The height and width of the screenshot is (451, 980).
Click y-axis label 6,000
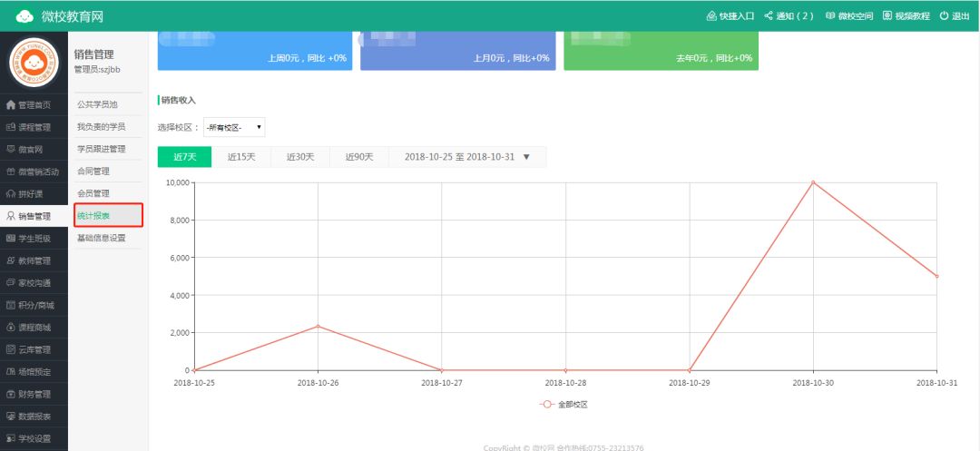click(179, 258)
